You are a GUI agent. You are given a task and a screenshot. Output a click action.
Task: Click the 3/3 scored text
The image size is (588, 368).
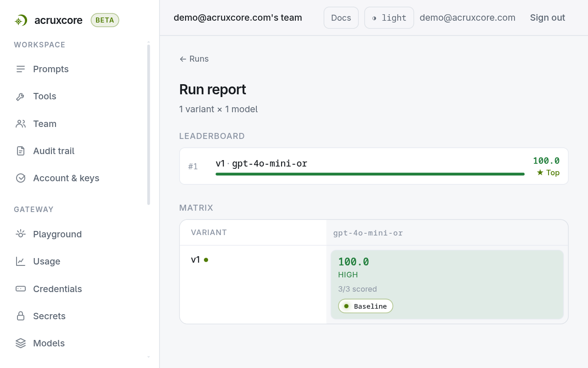357,289
